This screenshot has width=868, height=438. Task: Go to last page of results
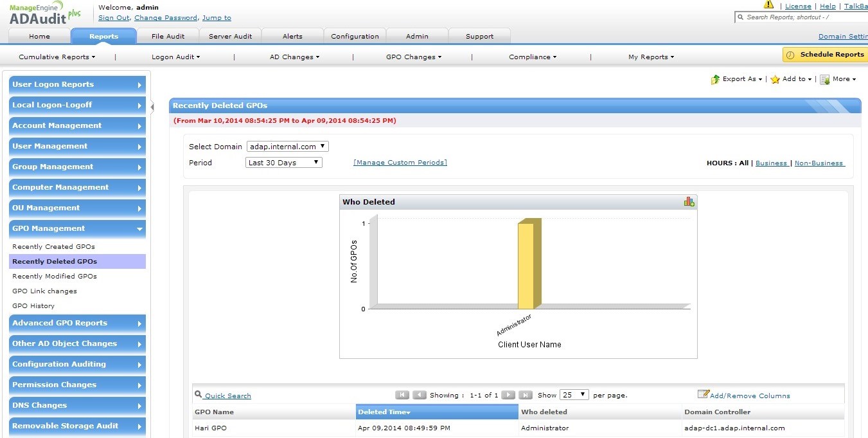(526, 395)
